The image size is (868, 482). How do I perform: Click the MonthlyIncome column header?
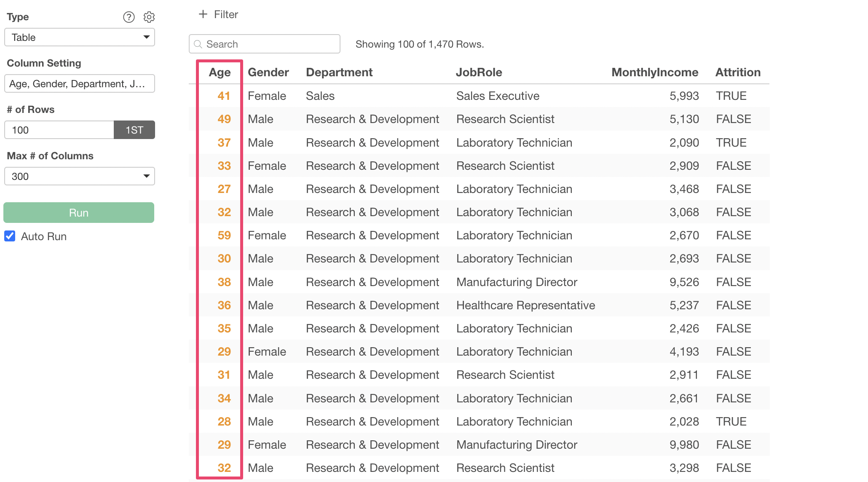point(654,72)
